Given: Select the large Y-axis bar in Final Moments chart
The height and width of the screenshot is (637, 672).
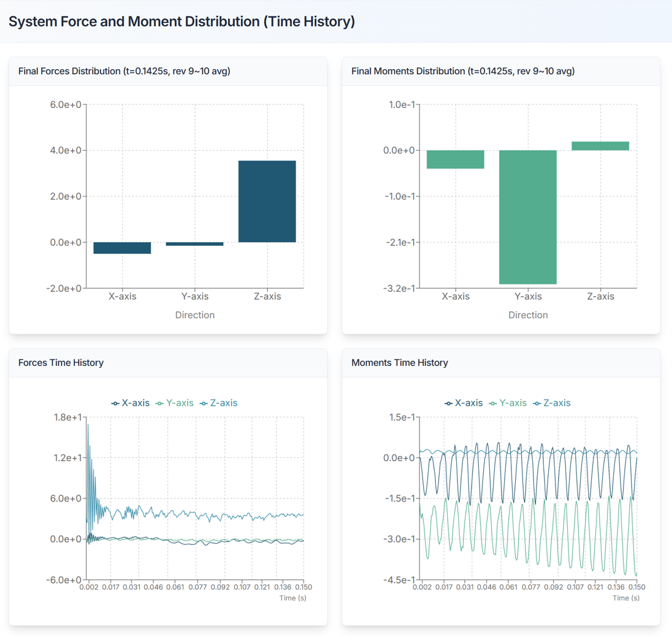Looking at the screenshot, I should click(x=527, y=217).
